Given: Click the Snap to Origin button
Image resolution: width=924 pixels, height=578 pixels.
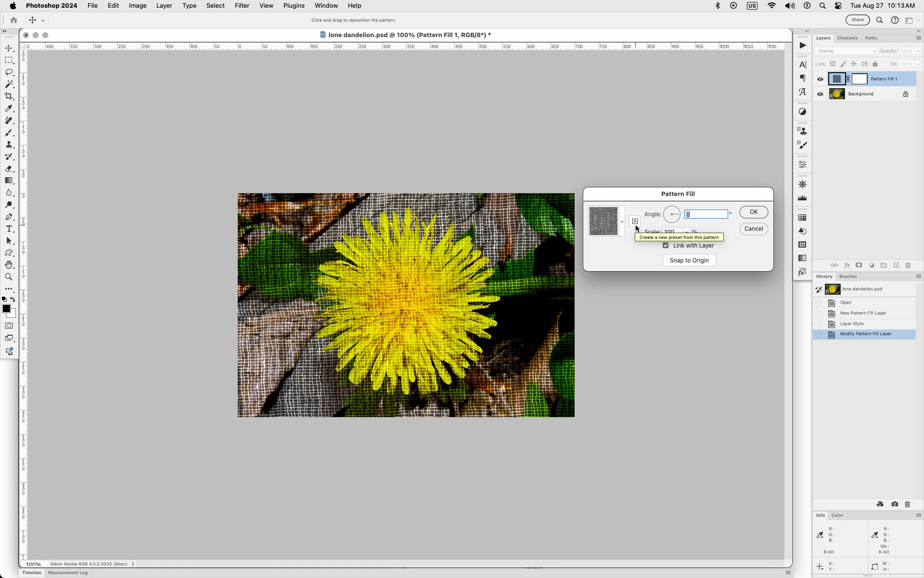Looking at the screenshot, I should pos(689,261).
